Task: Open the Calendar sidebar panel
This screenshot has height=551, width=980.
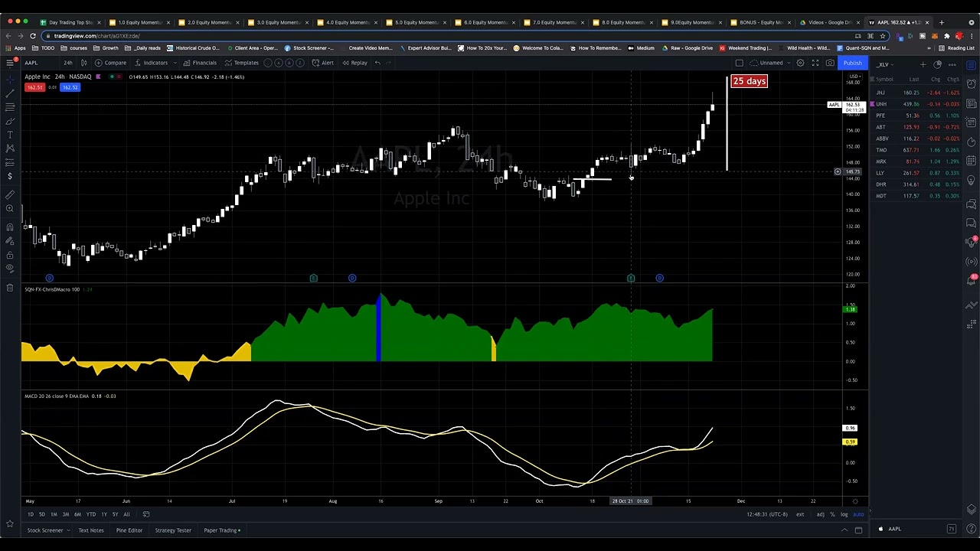Action: 972,161
